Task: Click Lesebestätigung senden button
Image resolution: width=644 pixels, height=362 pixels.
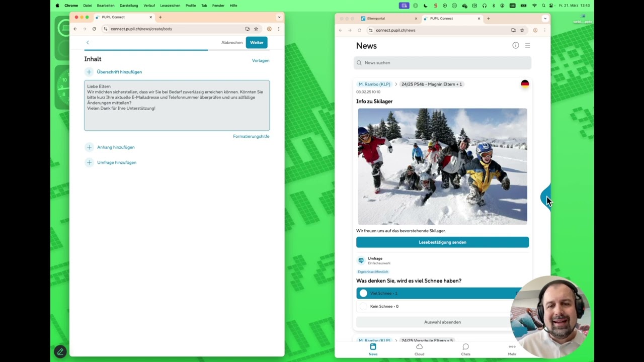Action: point(442,242)
